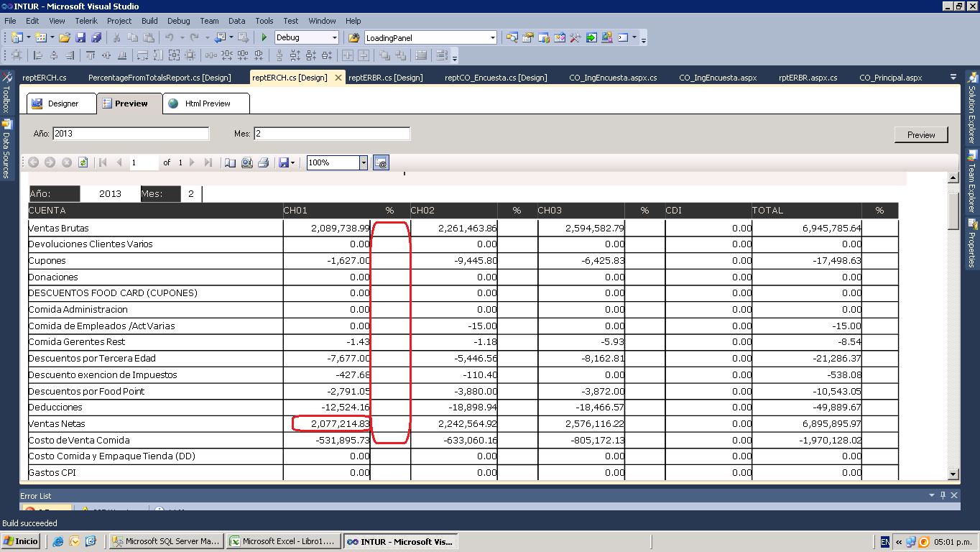Switch to the Html Preview tab
980x552 pixels.
click(x=206, y=103)
